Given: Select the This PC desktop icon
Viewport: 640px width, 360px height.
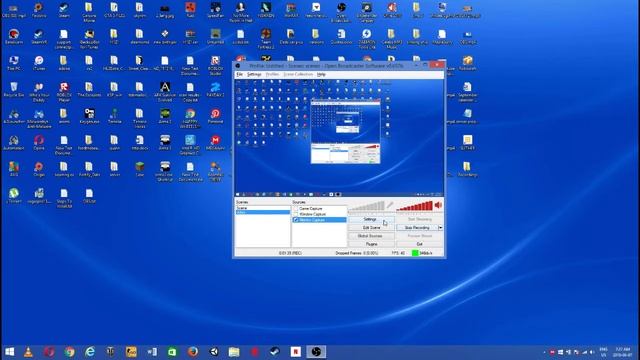Looking at the screenshot, I should [13, 63].
